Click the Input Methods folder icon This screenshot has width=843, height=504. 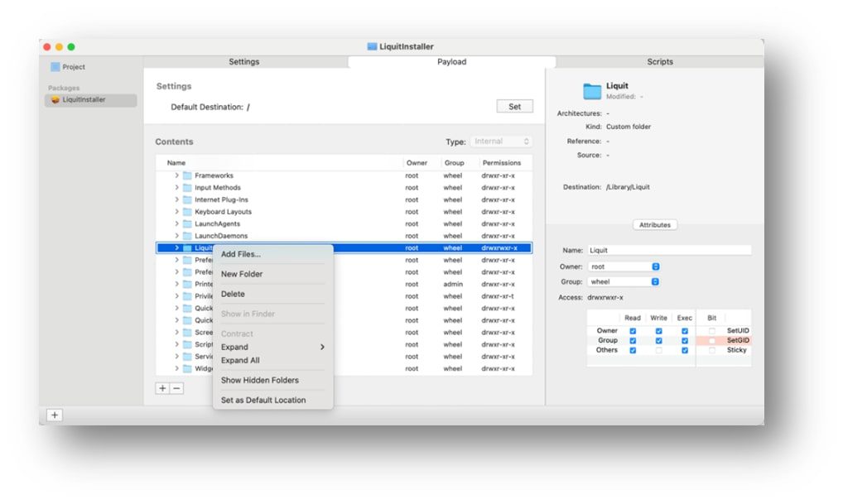(x=188, y=188)
